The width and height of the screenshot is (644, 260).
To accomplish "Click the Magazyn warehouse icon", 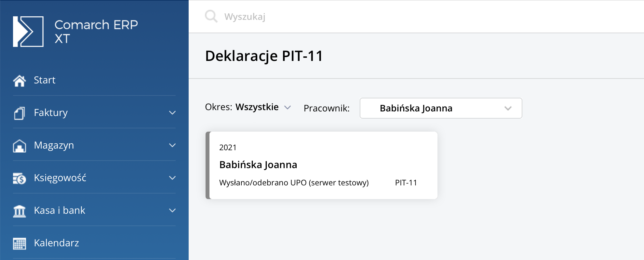I will click(20, 146).
